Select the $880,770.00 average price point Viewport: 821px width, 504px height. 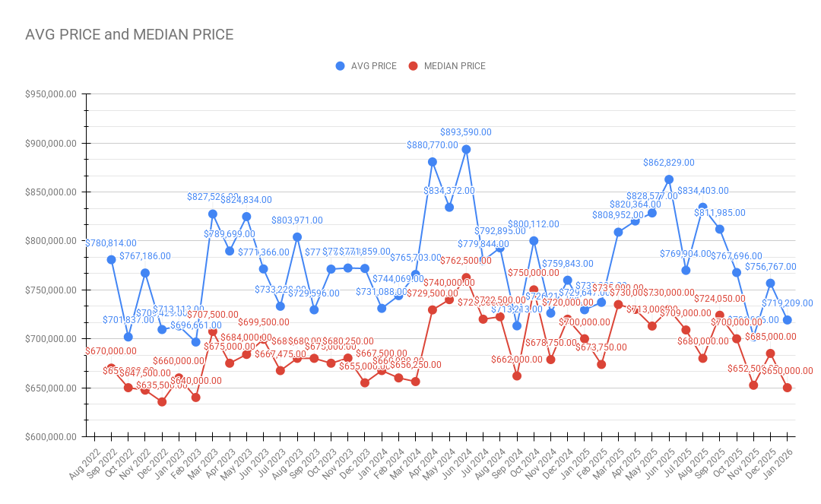point(433,162)
